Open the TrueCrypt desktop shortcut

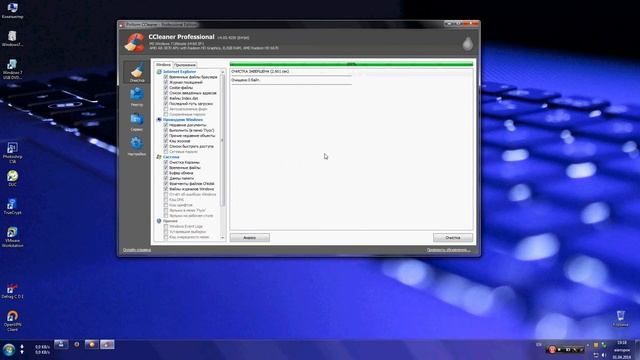(x=12, y=207)
